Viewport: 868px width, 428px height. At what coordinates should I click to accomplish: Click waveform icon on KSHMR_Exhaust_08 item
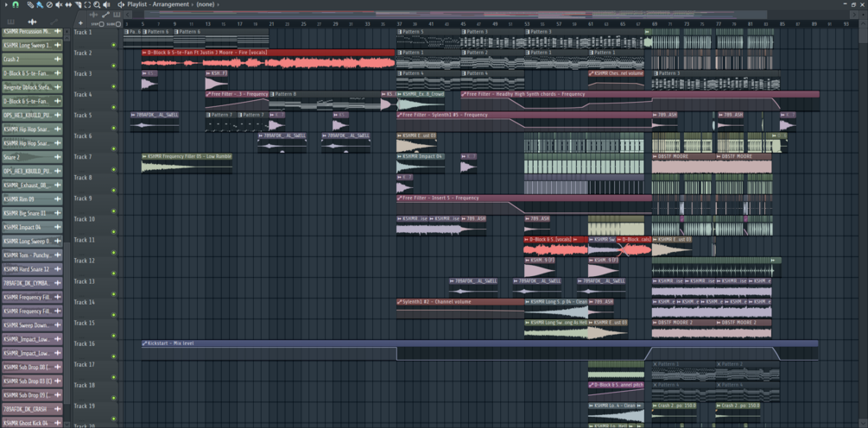click(58, 186)
